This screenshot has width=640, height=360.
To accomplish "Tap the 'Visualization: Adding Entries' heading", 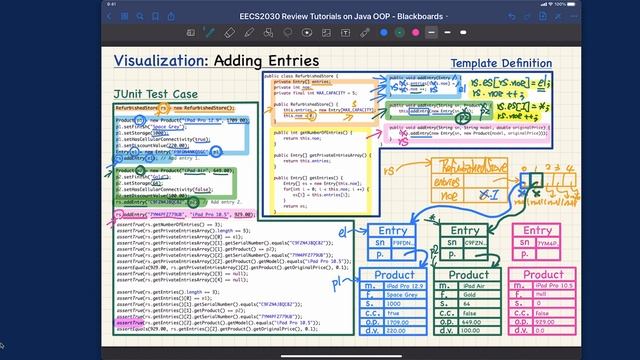I will pos(216,61).
